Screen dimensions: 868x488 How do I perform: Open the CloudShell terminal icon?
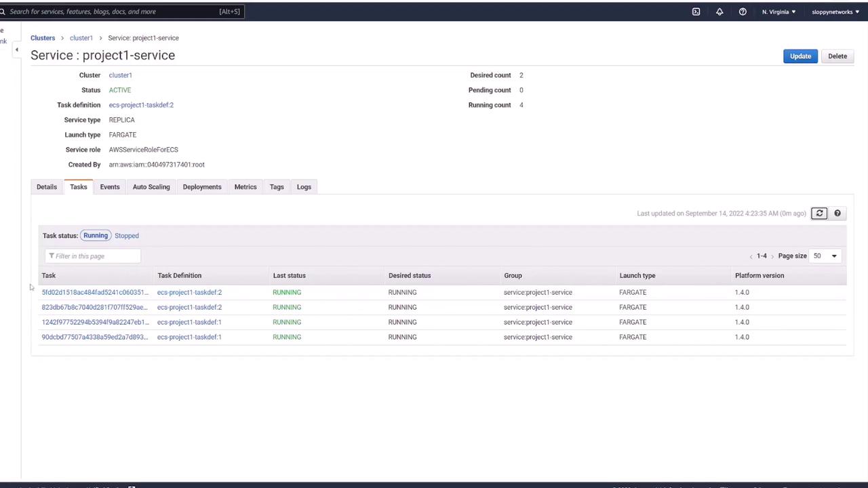tap(696, 12)
